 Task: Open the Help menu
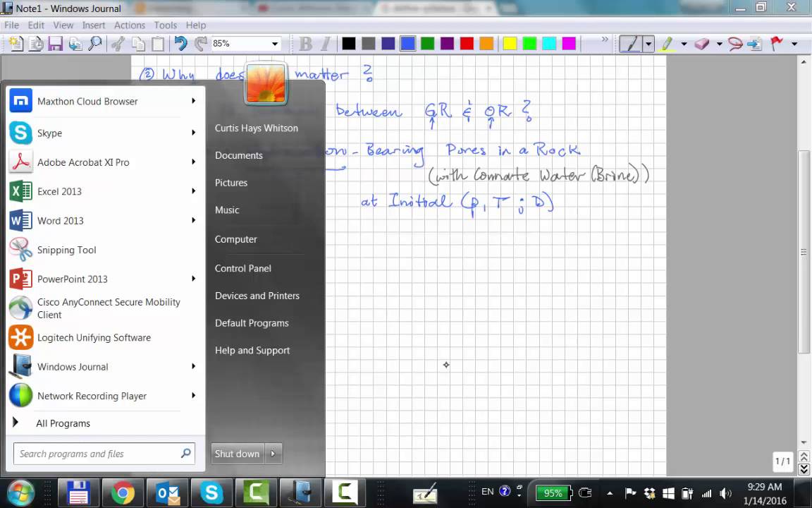[x=196, y=25]
